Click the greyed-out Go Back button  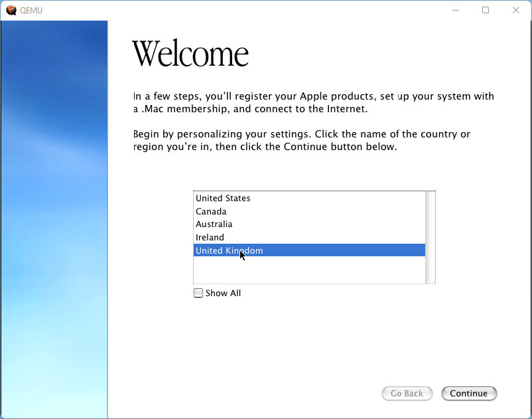coord(407,393)
